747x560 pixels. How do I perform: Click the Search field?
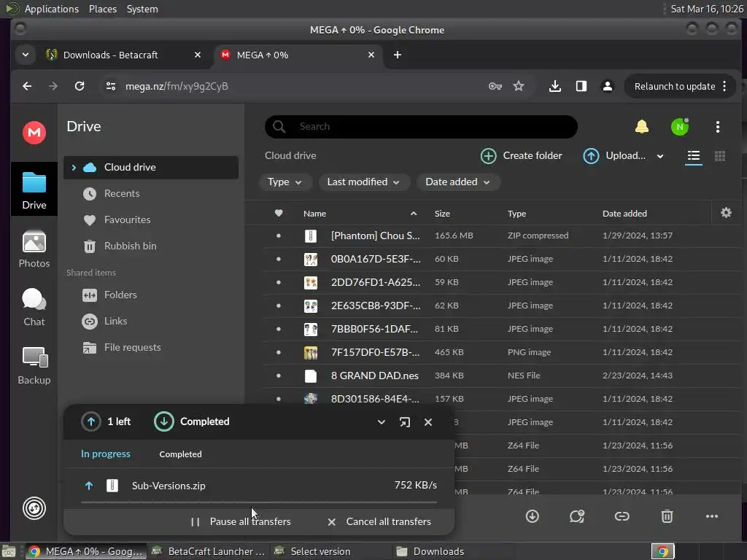pyautogui.click(x=421, y=127)
